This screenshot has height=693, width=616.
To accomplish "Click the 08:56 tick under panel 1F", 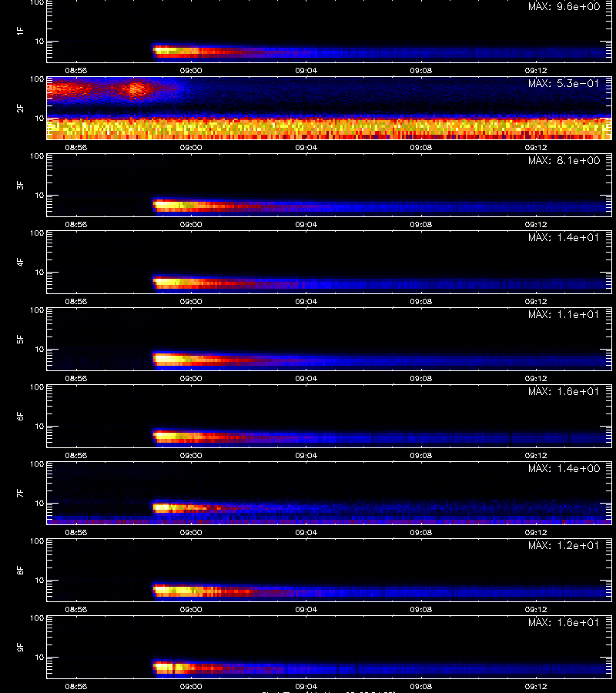I will pyautogui.click(x=76, y=70).
